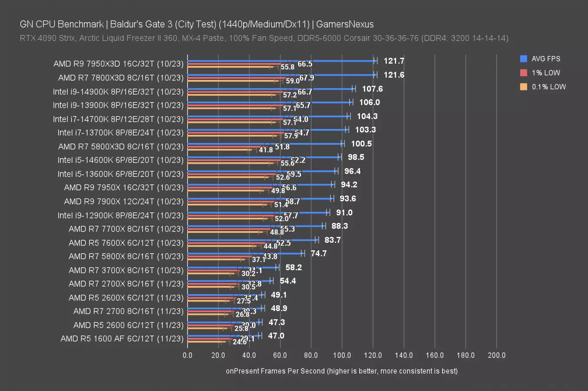Select the AMD R7 5800X3D row label
Viewport: 588px width, 391px height.
121,146
